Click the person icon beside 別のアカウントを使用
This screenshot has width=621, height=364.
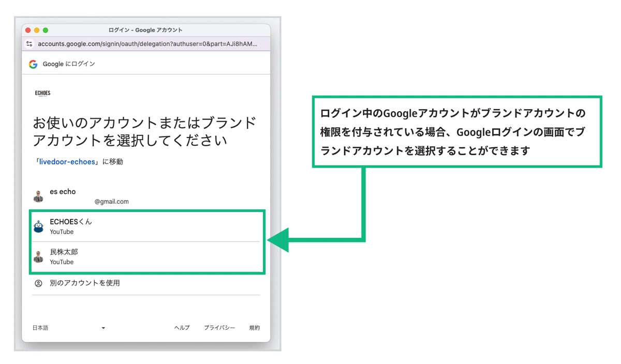pyautogui.click(x=38, y=283)
